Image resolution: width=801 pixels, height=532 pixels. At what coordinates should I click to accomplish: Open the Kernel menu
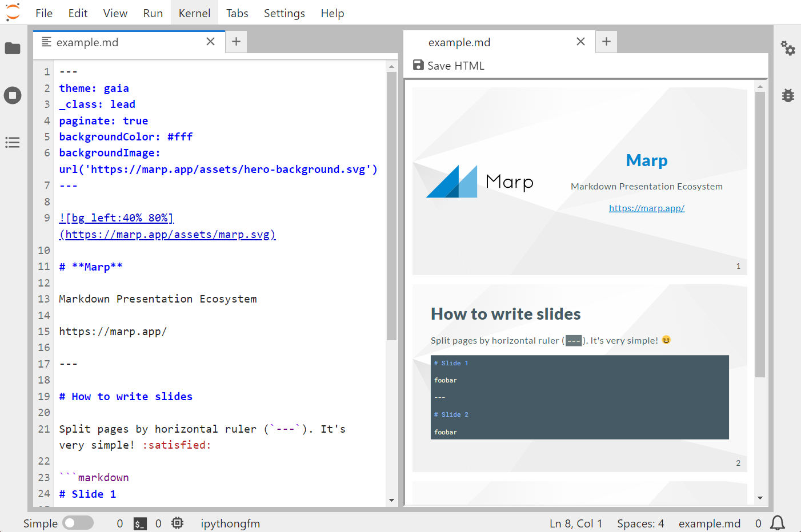point(194,13)
